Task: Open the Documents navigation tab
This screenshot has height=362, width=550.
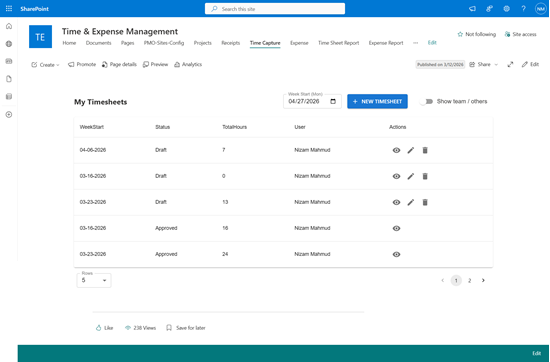Action: (98, 43)
